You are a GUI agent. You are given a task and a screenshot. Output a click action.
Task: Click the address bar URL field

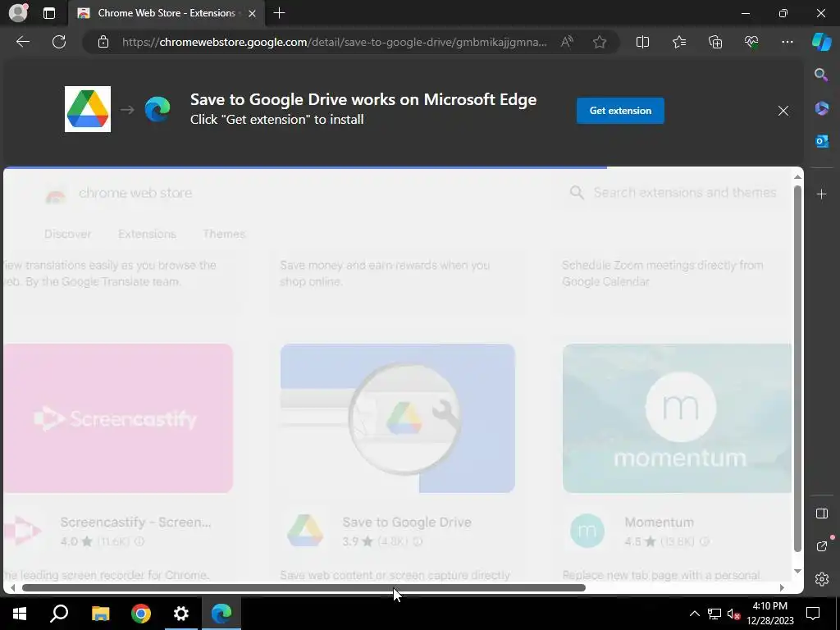[x=335, y=42]
